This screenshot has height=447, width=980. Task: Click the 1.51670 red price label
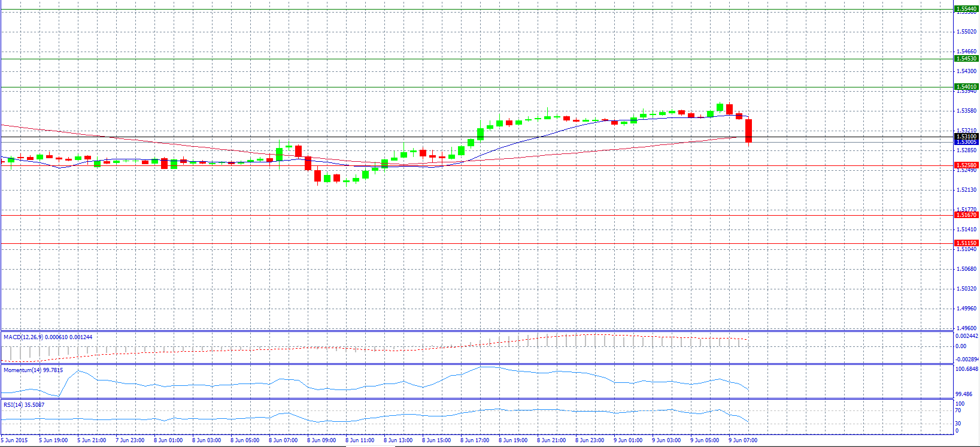(966, 215)
